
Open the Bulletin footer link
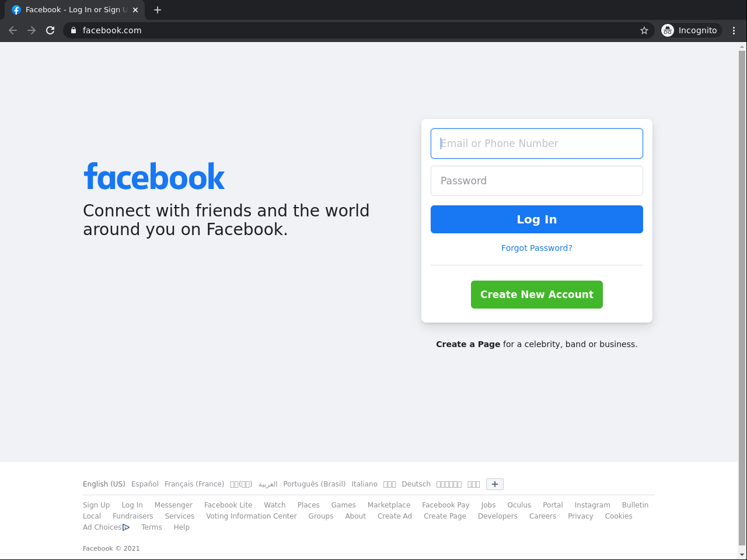point(635,505)
